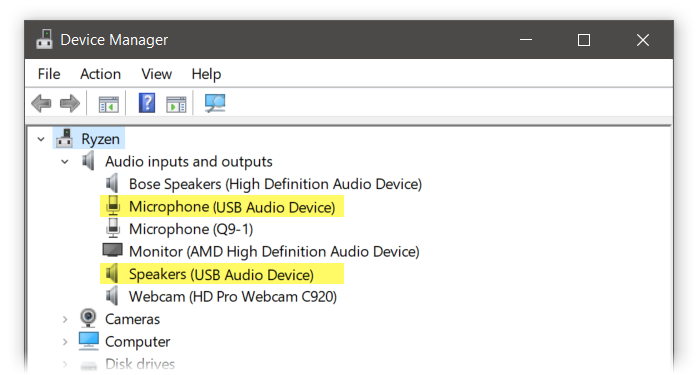Select Speakers (USB Audio Device)
Image resolution: width=698 pixels, height=375 pixels.
221,274
